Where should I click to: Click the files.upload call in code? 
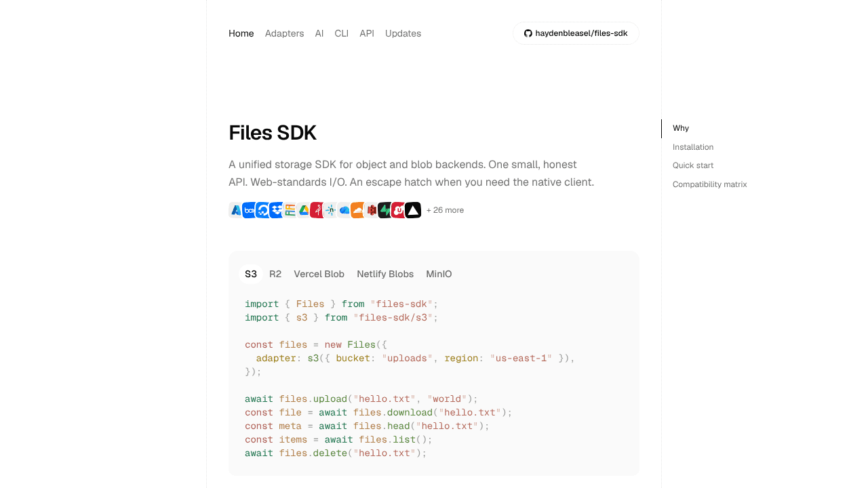[313, 399]
